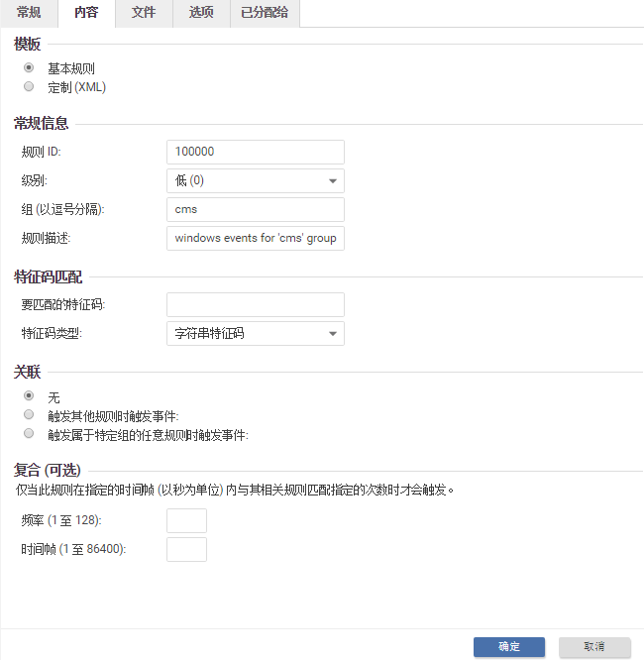Click the 要匹配的特征码 empty field

tap(256, 304)
